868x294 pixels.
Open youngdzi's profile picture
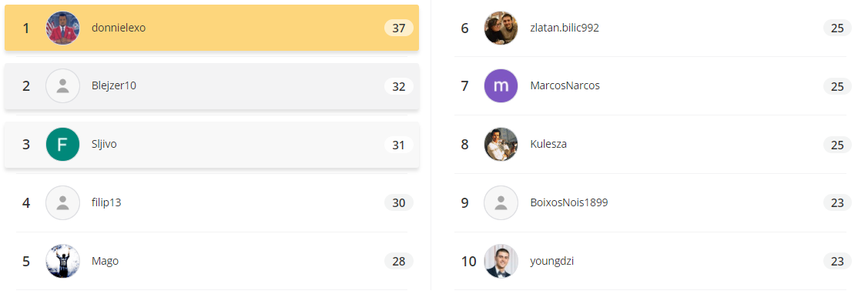coord(501,261)
